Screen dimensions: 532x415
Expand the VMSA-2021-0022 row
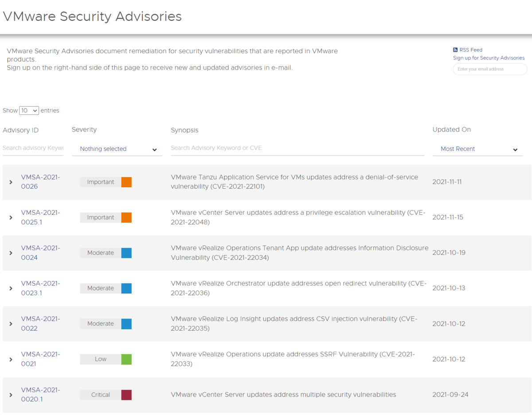coord(11,324)
